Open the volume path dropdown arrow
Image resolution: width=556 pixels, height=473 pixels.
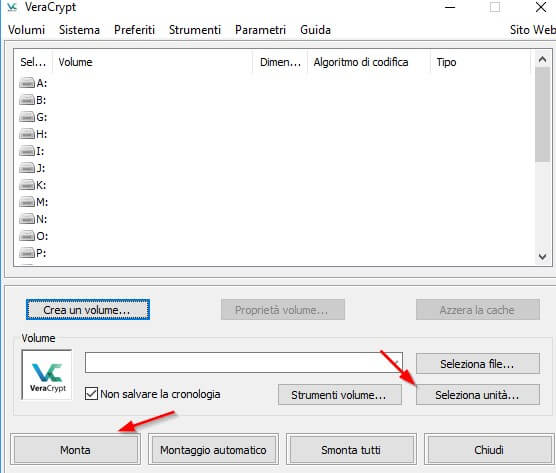396,362
